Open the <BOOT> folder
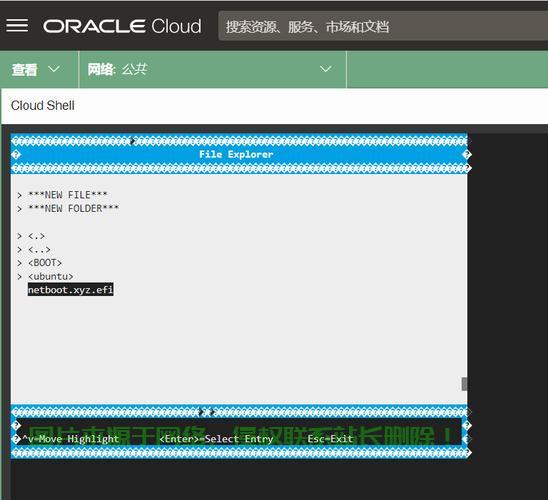This screenshot has width=548, height=500. click(x=45, y=263)
